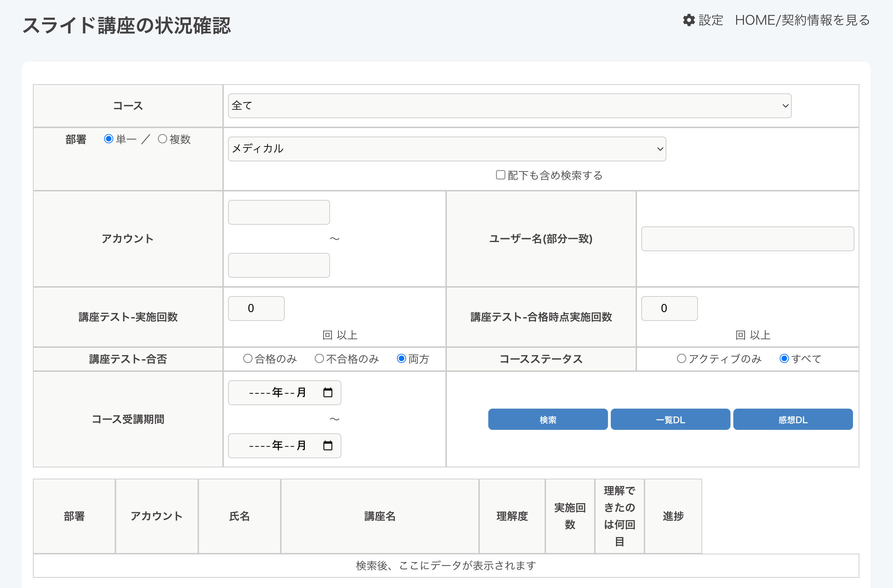Choose 合格のみ for 講座テスト-合否
Image resolution: width=893 pixels, height=588 pixels.
pyautogui.click(x=248, y=358)
